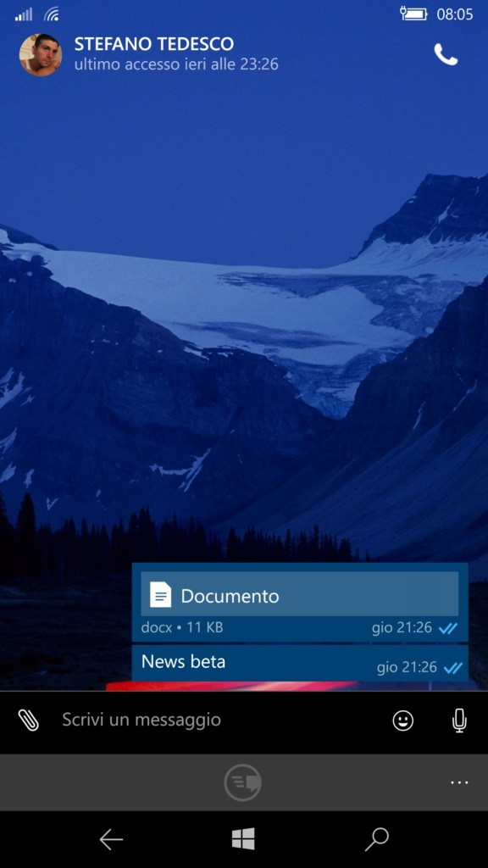This screenshot has width=488, height=868.
Task: Tap the document file icon
Action: point(160,595)
